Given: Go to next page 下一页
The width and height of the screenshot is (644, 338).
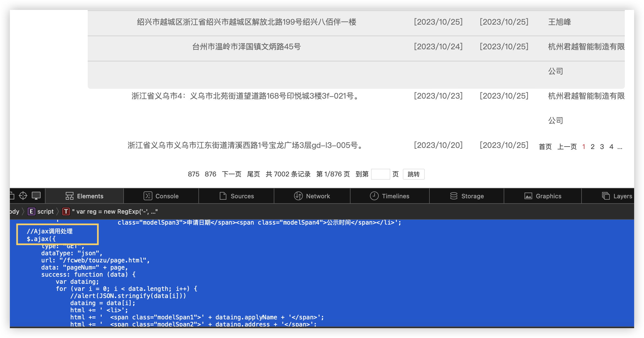Looking at the screenshot, I should [x=232, y=174].
